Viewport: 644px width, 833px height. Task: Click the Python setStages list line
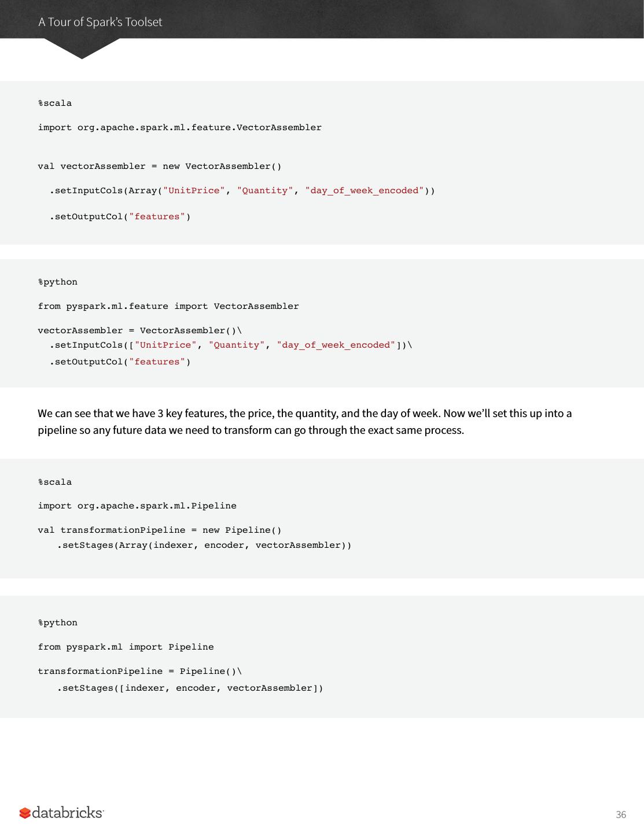pos(190,688)
